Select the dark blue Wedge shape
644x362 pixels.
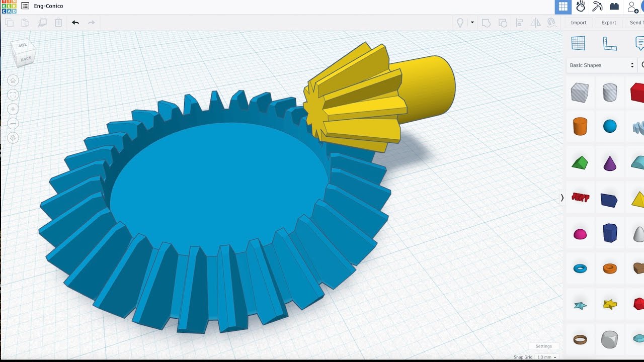pyautogui.click(x=609, y=200)
